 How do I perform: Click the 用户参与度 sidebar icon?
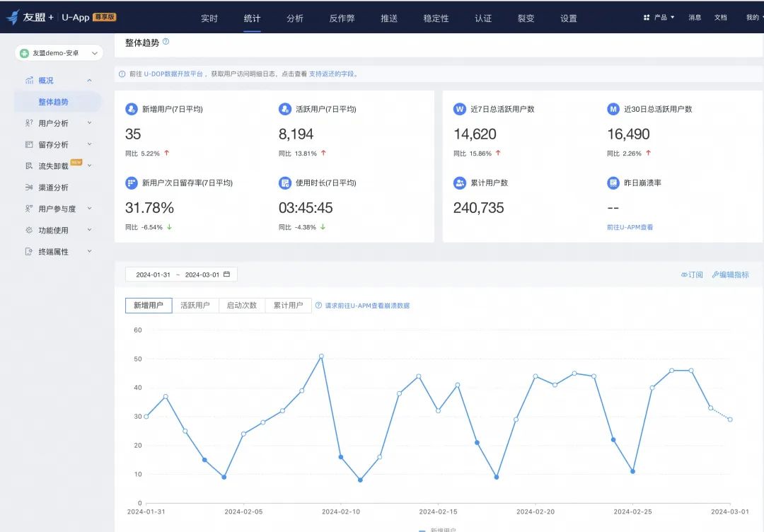coord(29,209)
